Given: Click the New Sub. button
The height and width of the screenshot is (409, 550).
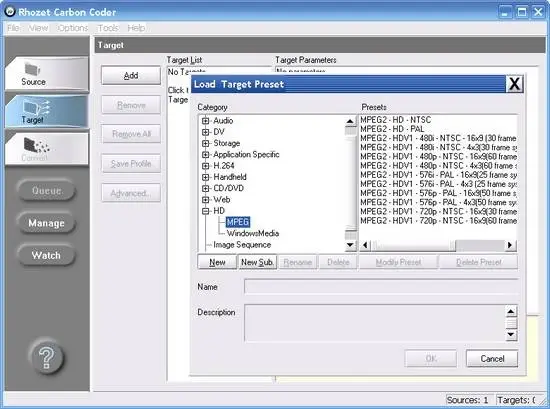Looking at the screenshot, I should 257,262.
